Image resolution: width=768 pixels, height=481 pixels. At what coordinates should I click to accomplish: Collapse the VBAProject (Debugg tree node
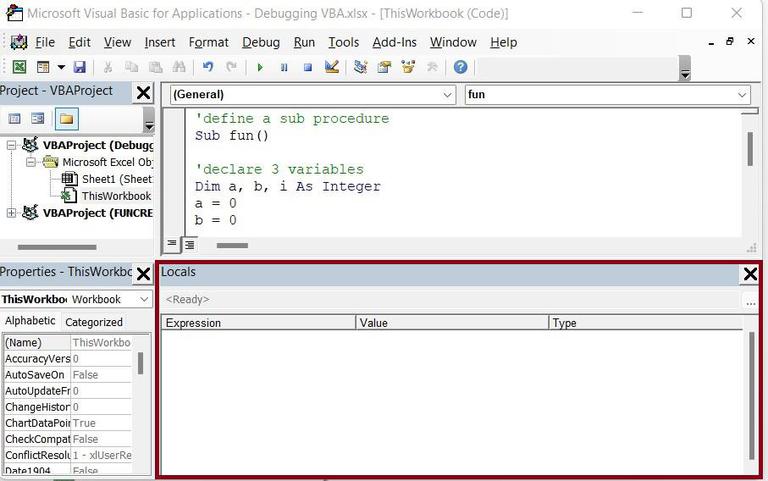click(11, 145)
